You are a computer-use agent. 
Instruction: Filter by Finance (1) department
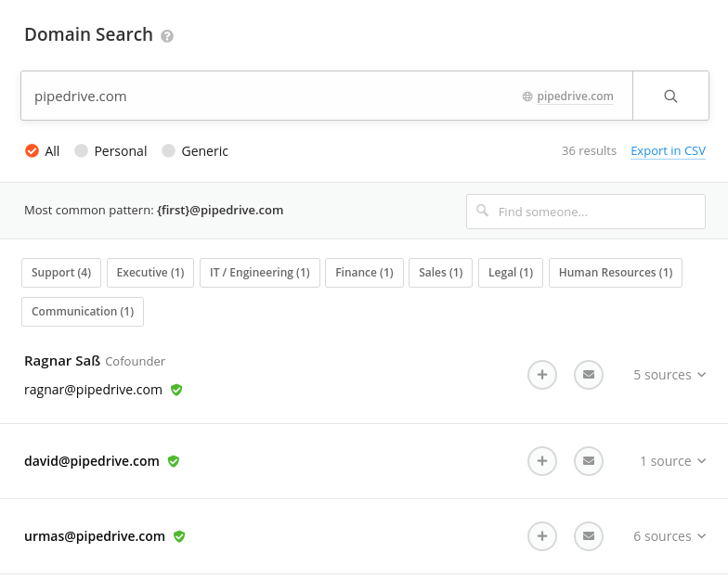pyautogui.click(x=364, y=273)
